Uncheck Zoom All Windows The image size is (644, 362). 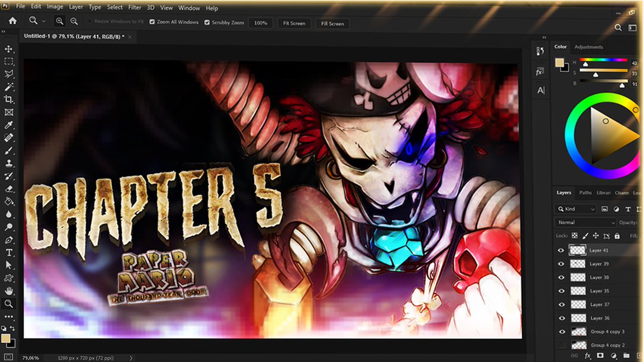[152, 23]
